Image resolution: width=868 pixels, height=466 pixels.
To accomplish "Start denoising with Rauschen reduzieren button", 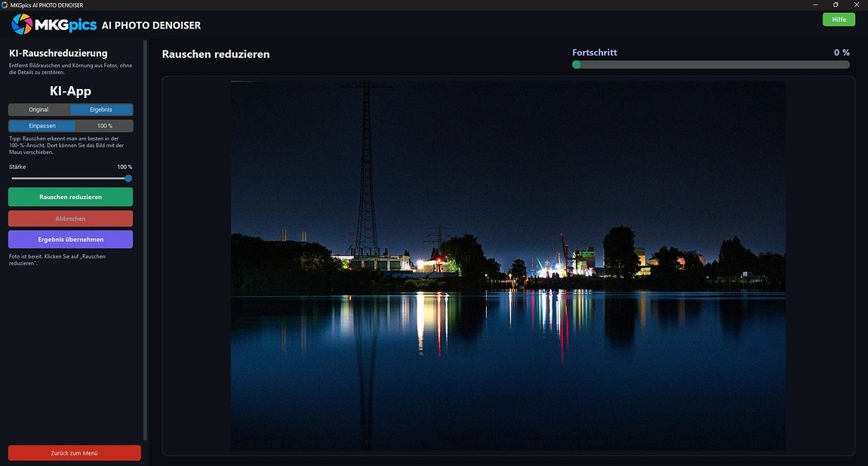I will [70, 197].
